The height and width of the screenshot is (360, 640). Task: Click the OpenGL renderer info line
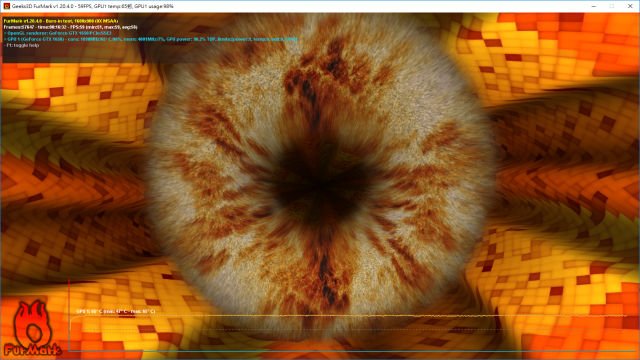pyautogui.click(x=58, y=33)
